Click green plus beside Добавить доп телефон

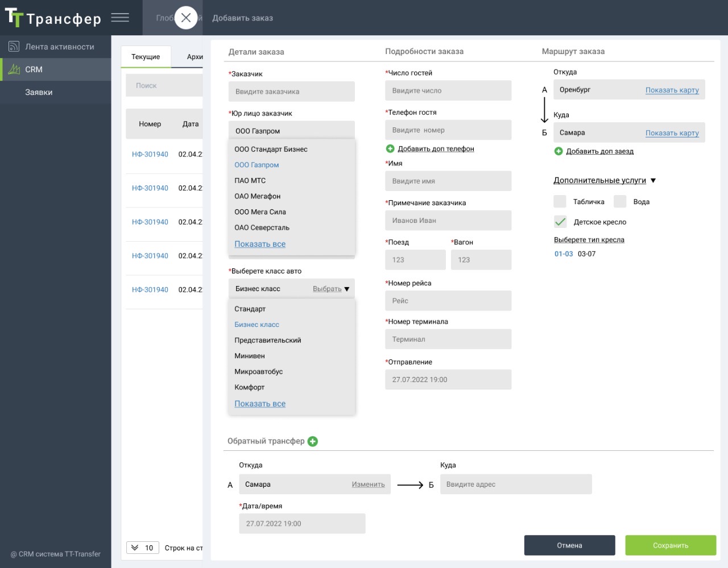[x=390, y=149]
